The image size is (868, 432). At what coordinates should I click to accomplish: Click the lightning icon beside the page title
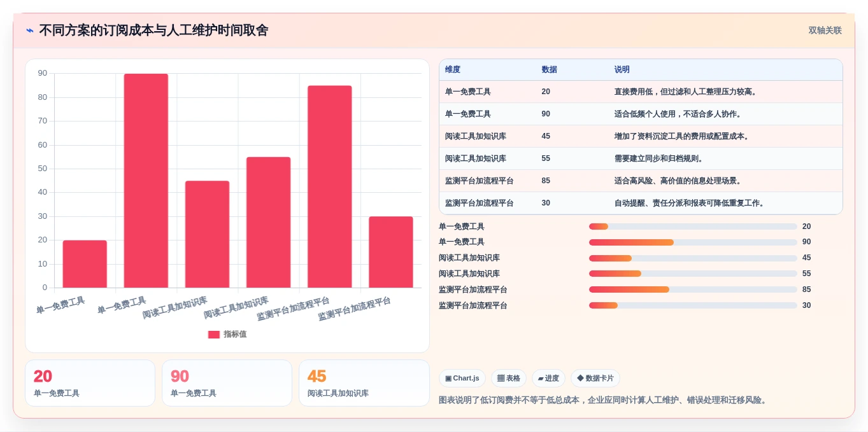point(30,31)
